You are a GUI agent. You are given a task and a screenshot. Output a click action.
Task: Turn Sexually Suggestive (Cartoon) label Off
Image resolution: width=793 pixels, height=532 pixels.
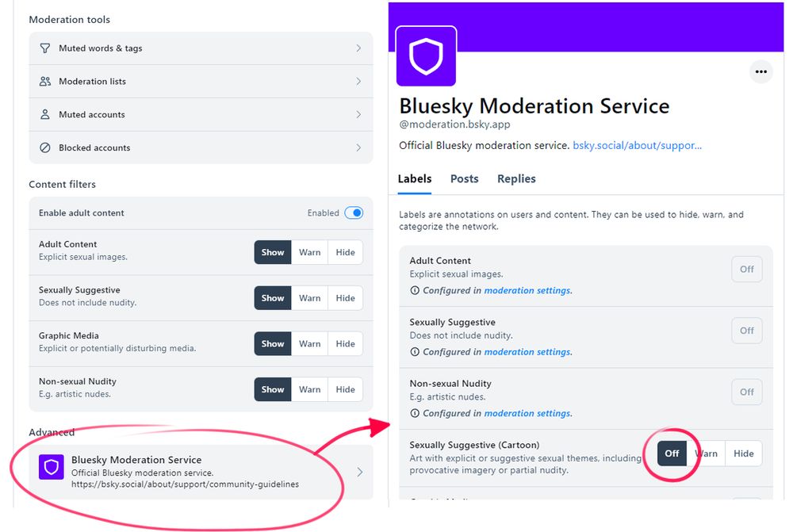[x=672, y=454]
